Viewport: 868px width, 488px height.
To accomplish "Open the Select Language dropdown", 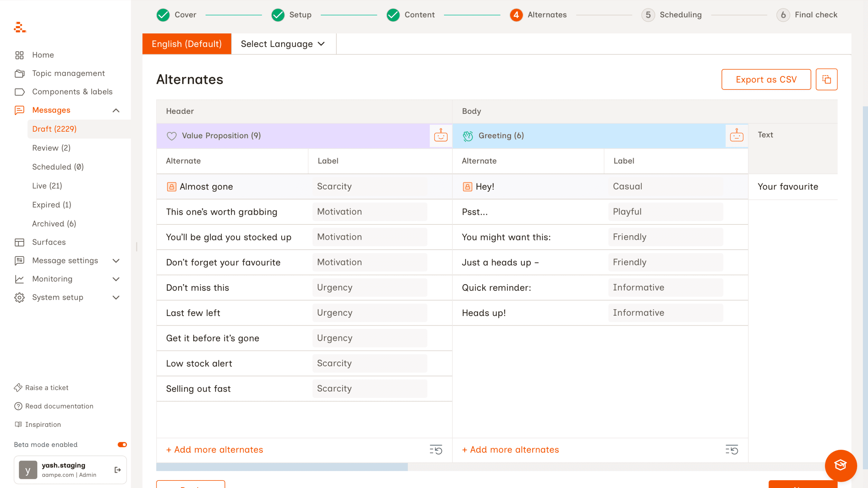I will pos(283,44).
